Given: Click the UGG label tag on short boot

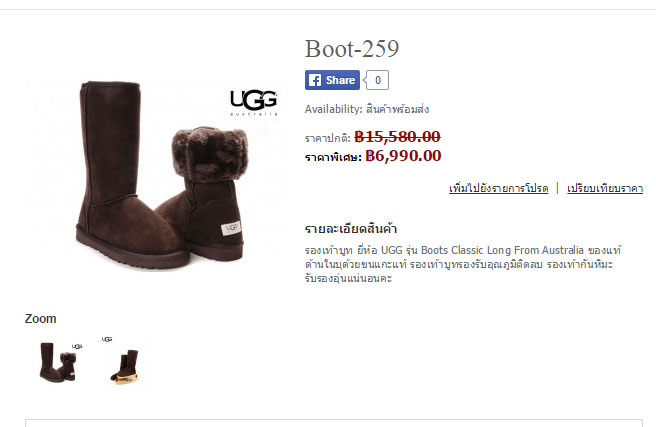Looking at the screenshot, I should click(231, 228).
